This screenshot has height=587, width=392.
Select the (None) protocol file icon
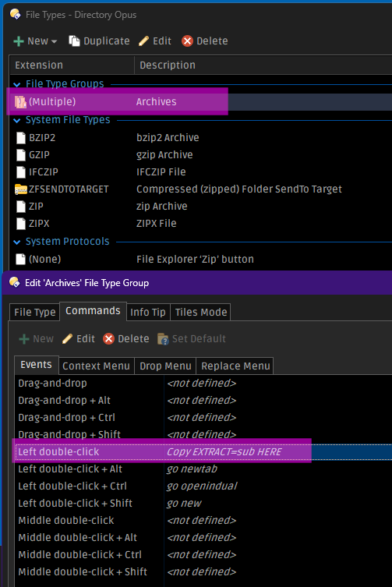point(21,260)
